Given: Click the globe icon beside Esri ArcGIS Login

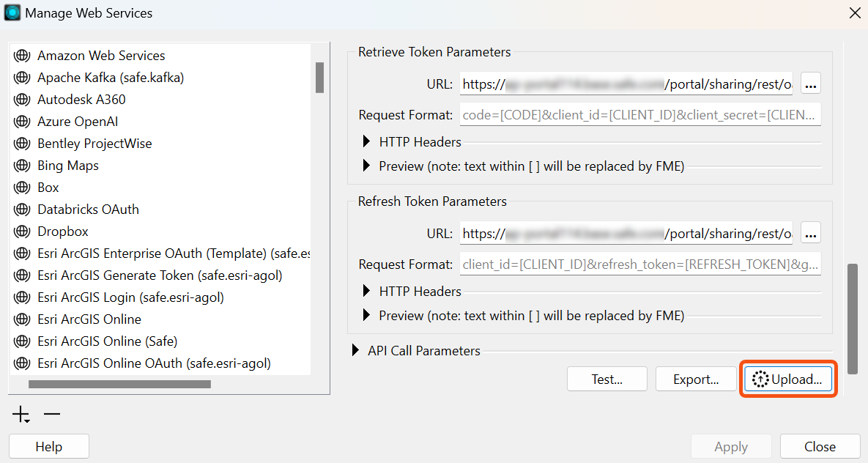Looking at the screenshot, I should click(x=22, y=297).
